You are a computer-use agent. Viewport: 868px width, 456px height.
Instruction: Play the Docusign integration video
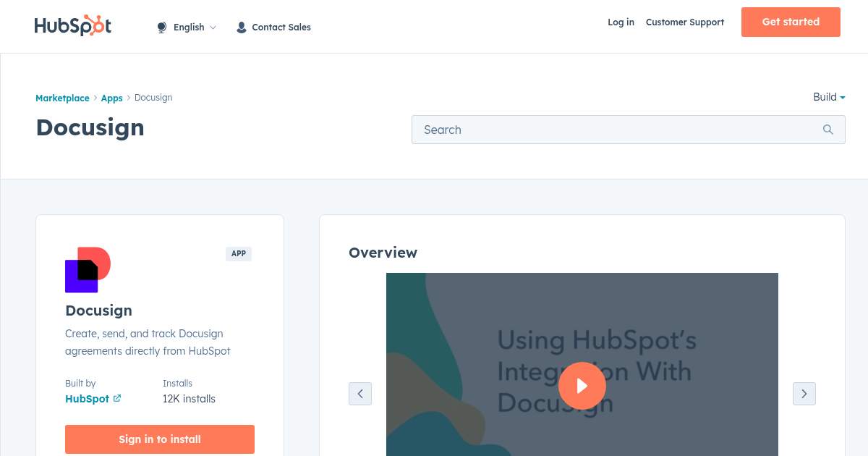pyautogui.click(x=582, y=386)
